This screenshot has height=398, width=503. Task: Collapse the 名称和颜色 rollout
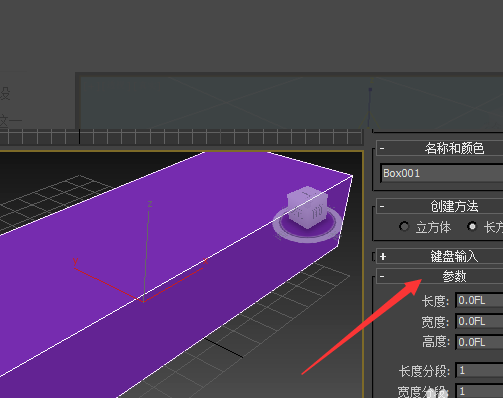[382, 148]
